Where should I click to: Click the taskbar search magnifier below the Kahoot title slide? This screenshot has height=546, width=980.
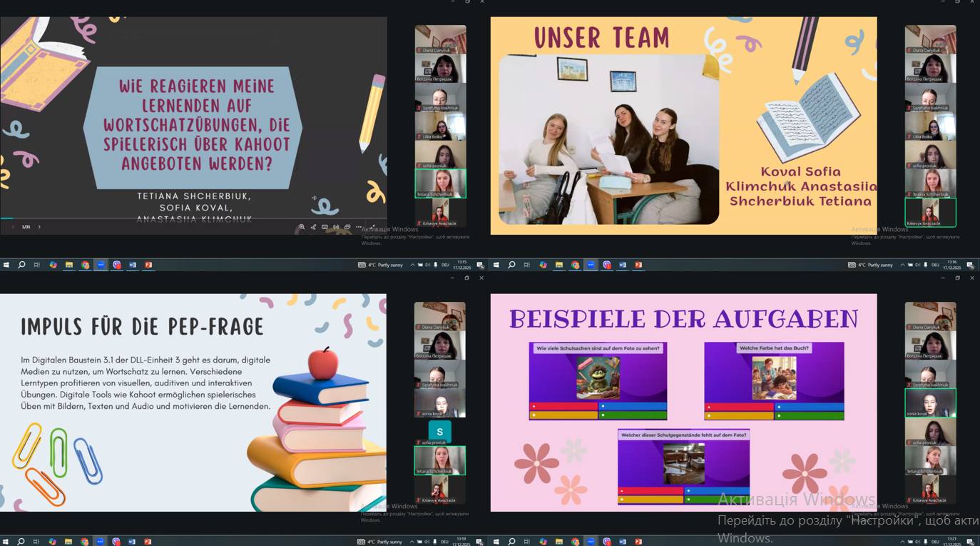(21, 265)
